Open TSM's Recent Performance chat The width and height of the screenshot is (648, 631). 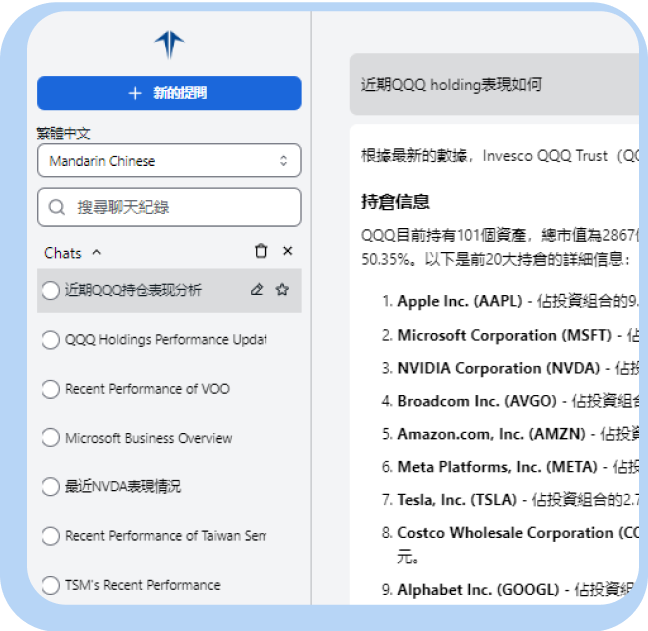coord(143,585)
